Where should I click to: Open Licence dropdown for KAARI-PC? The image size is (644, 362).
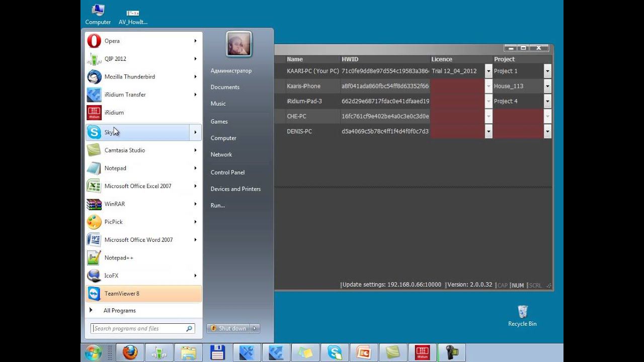488,71
